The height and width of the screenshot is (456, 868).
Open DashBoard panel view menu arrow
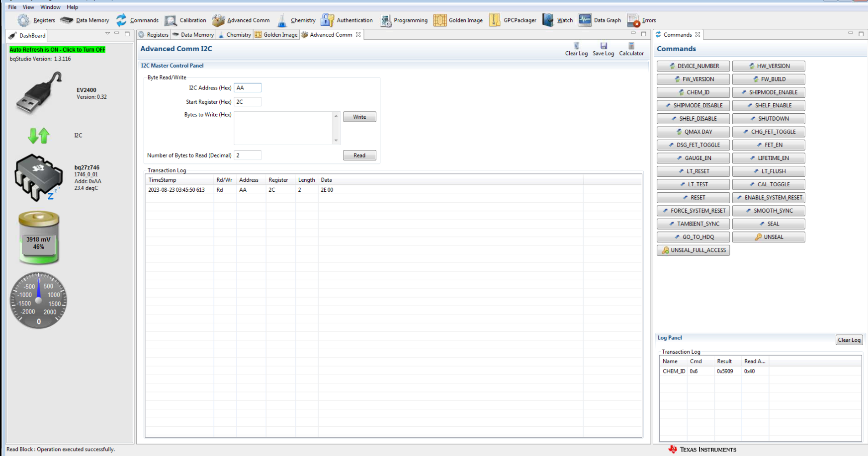(x=107, y=33)
